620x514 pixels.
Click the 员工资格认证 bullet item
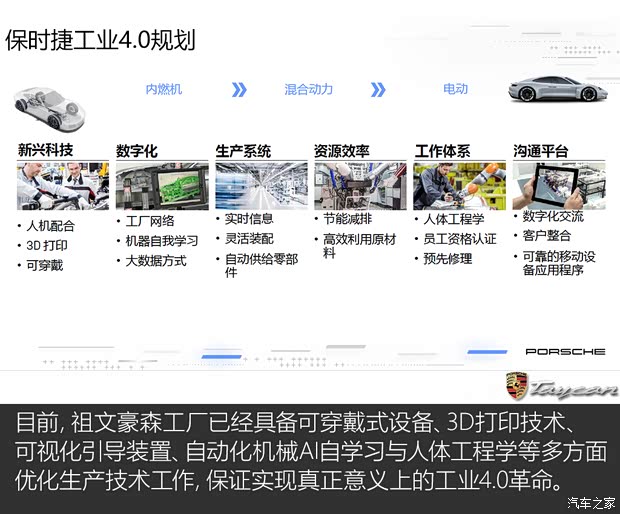(x=456, y=239)
